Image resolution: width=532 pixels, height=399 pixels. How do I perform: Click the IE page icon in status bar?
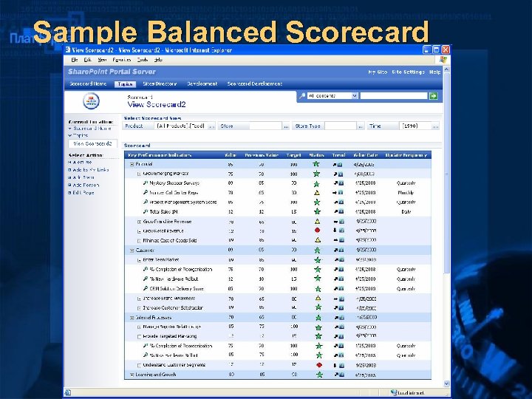68,392
